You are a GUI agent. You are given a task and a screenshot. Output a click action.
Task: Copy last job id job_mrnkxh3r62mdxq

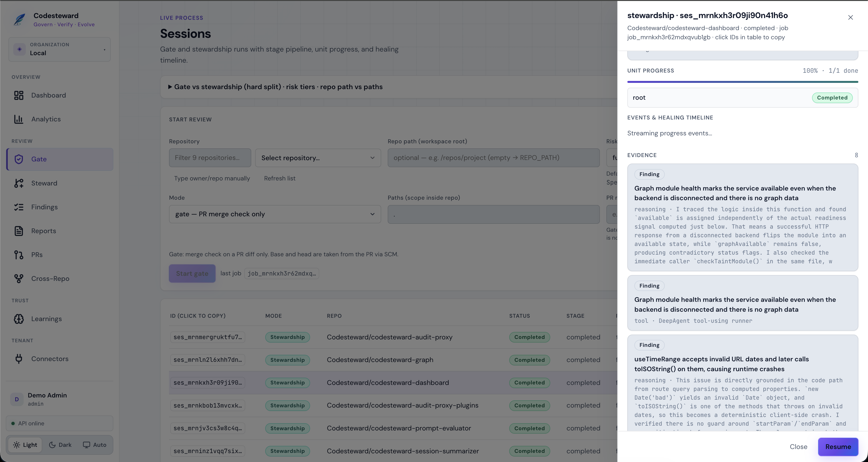point(282,273)
